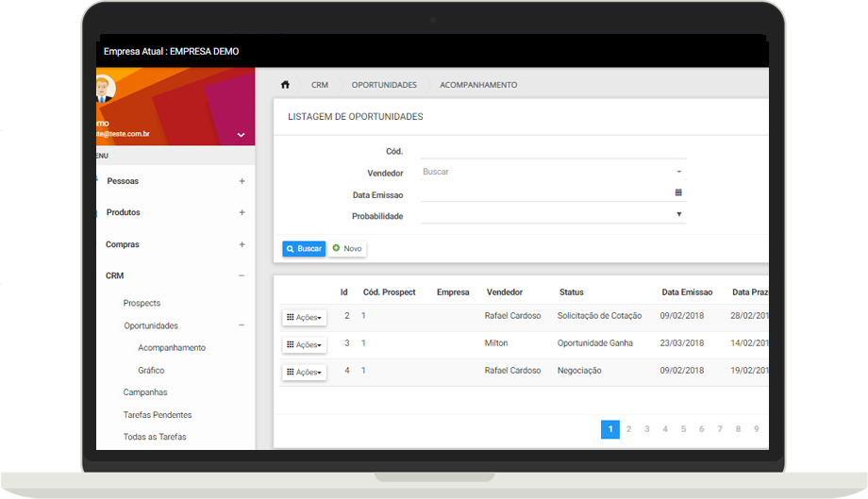Click the Empresa column header

(x=453, y=292)
